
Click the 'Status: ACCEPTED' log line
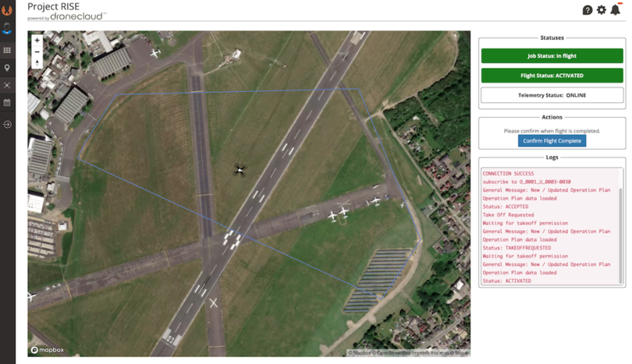506,207
